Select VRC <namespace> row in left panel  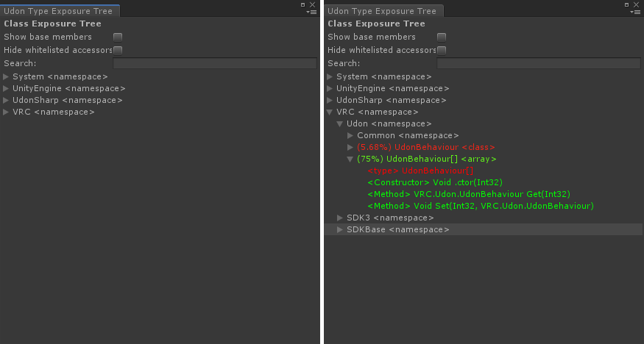[x=160, y=112]
